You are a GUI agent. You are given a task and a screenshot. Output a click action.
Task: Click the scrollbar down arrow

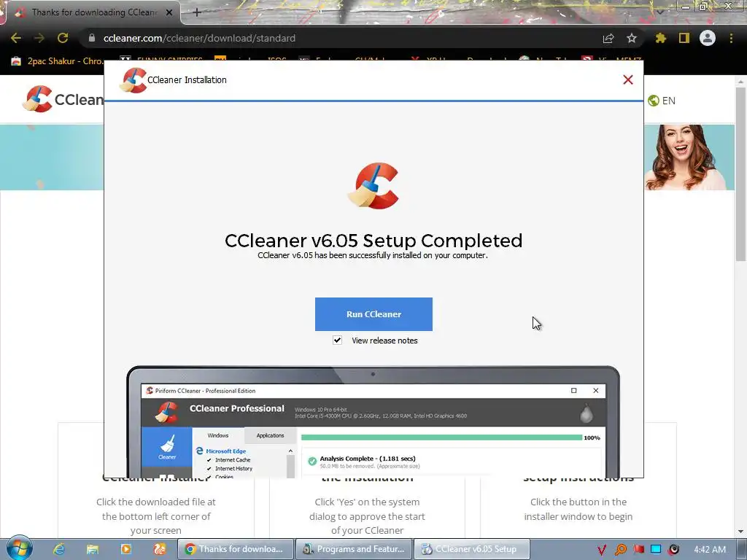[740, 531]
